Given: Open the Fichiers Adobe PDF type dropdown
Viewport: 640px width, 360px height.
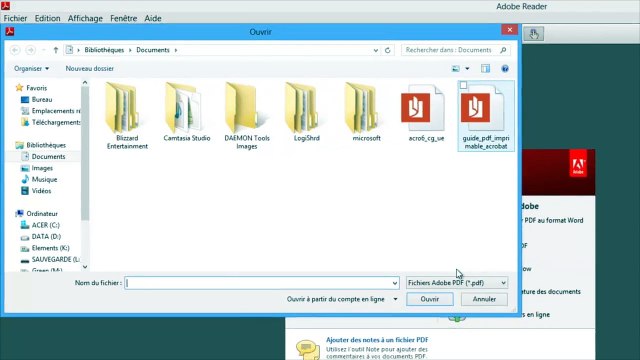Looking at the screenshot, I should click(x=457, y=283).
